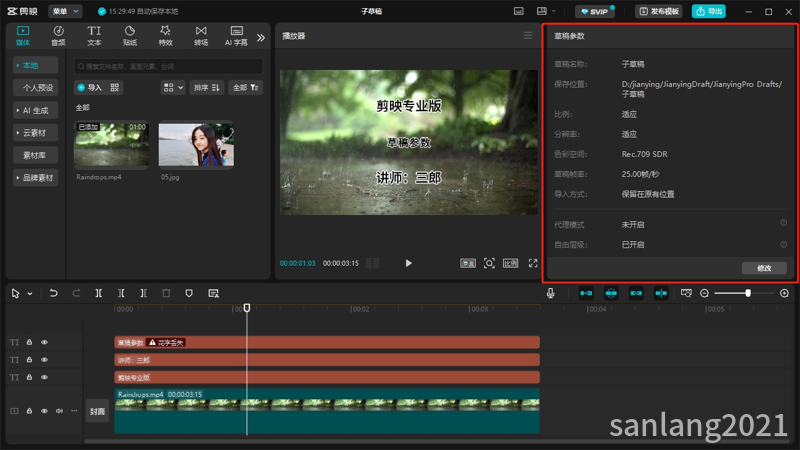Click the 封面 cover button
The width and height of the screenshot is (800, 450).
tap(97, 411)
